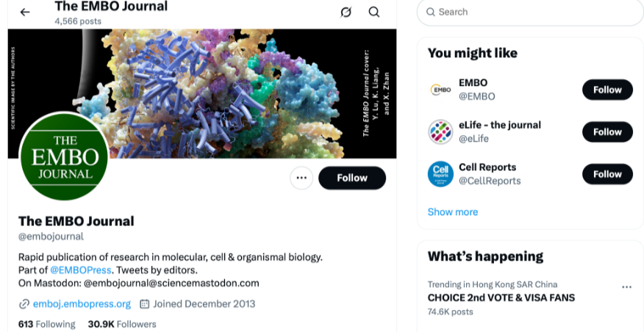The height and width of the screenshot is (332, 644).
Task: Follow the EMBO account
Action: (607, 90)
